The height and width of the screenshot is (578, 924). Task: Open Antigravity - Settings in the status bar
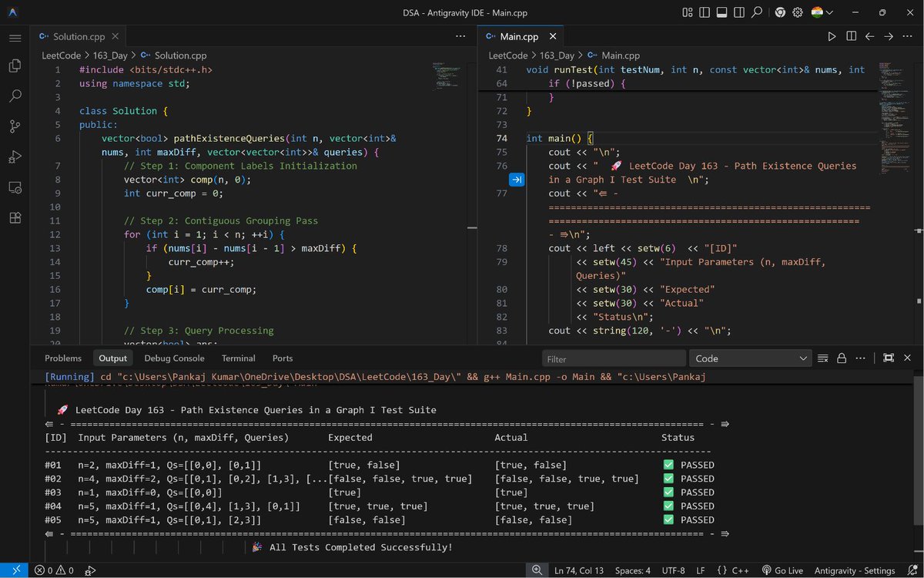tap(855, 570)
